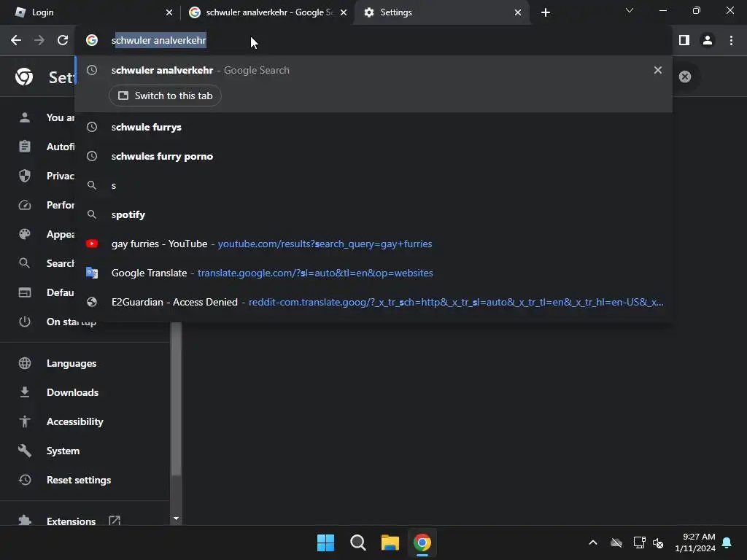747x560 pixels.
Task: Click the Google icon in address bar
Action: coord(92,40)
